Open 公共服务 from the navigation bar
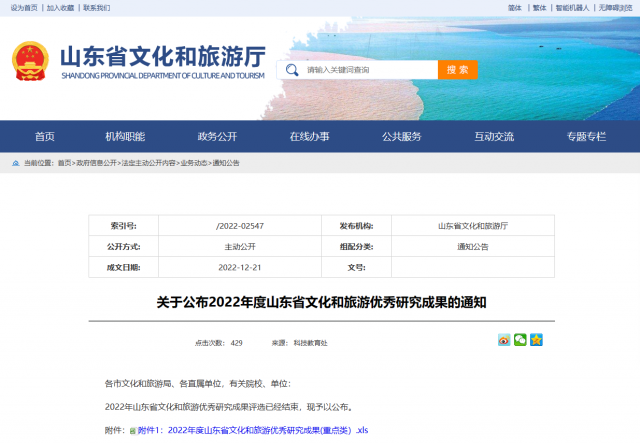The width and height of the screenshot is (640, 443). [x=402, y=137]
